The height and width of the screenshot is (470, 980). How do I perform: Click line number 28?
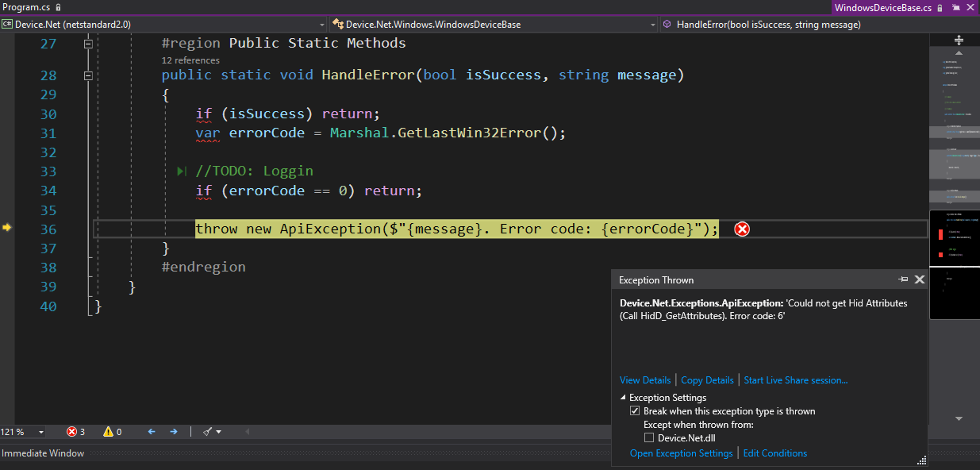click(48, 75)
